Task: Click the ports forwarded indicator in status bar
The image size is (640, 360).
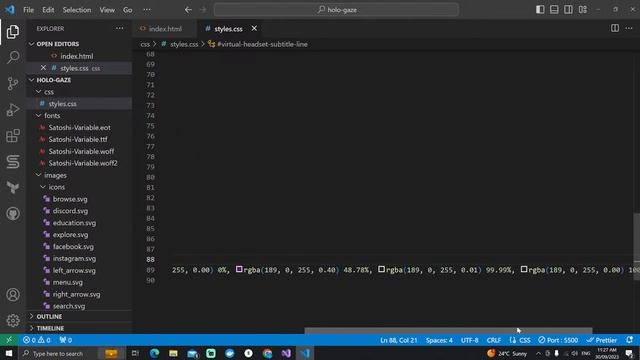Action: pos(66,340)
